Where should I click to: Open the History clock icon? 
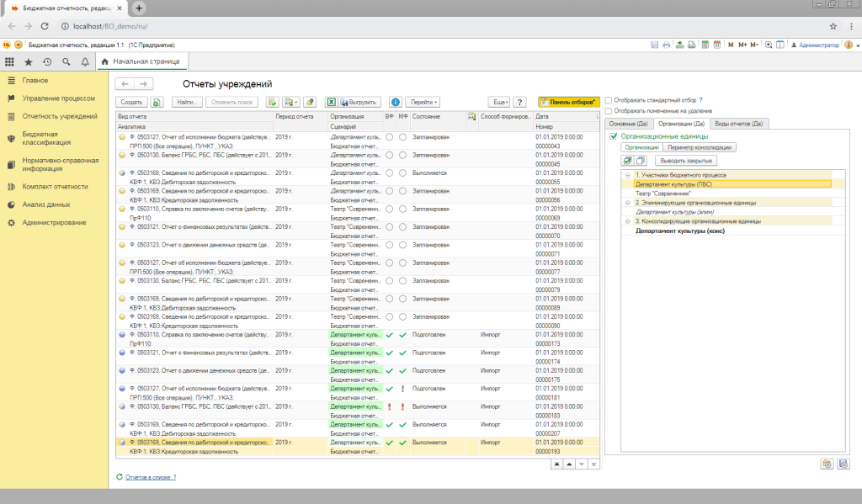tap(47, 61)
